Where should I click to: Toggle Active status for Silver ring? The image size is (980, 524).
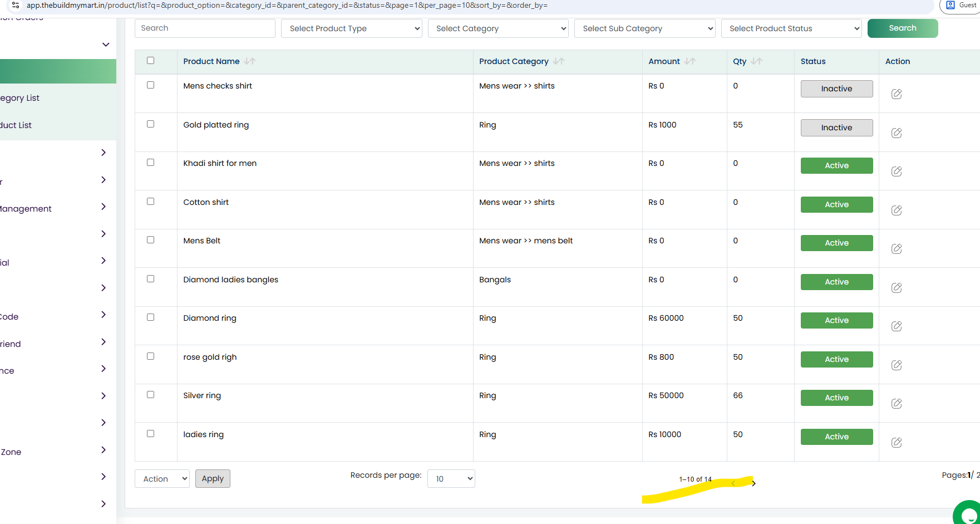click(836, 398)
